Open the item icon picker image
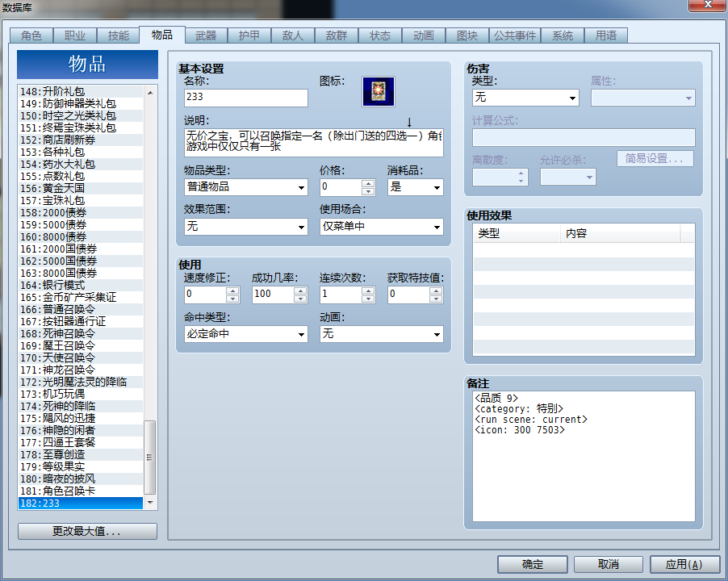The image size is (728, 581). pos(379,91)
